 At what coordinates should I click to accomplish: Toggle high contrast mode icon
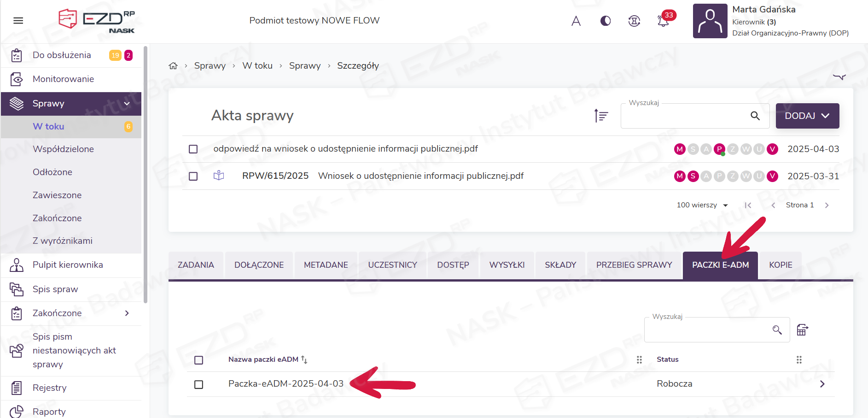pos(606,21)
